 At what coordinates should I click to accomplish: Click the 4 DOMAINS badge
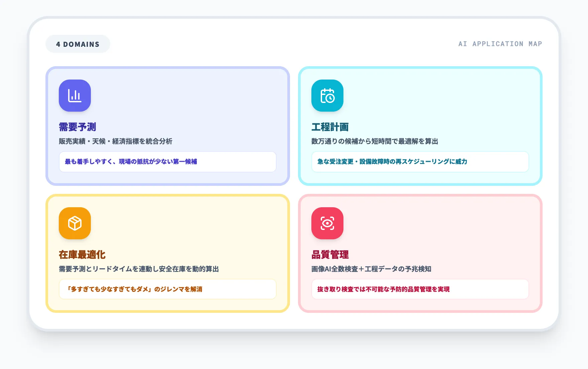[78, 43]
